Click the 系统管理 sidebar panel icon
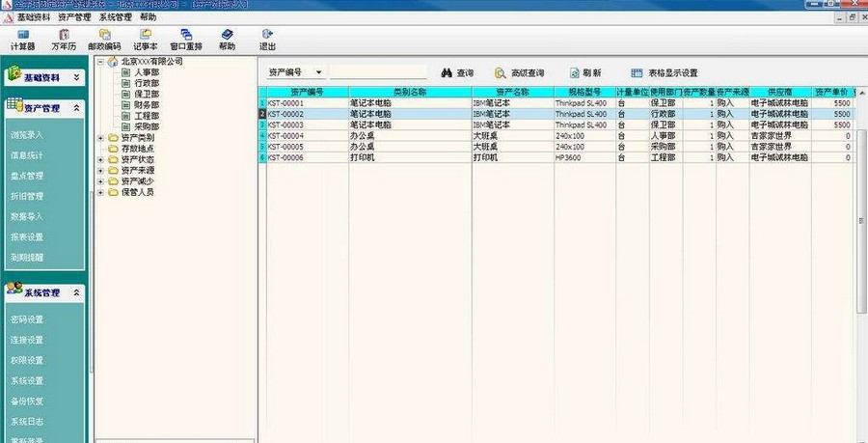868x443 pixels. click(x=14, y=288)
